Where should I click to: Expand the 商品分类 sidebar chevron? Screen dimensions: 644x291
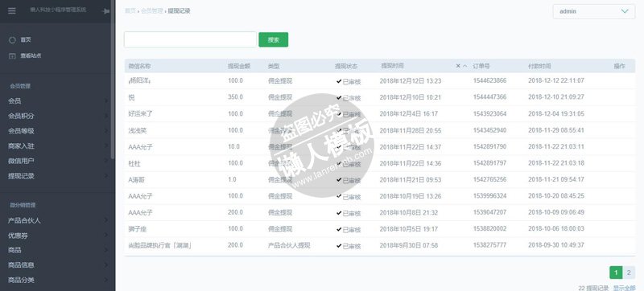[x=106, y=281]
